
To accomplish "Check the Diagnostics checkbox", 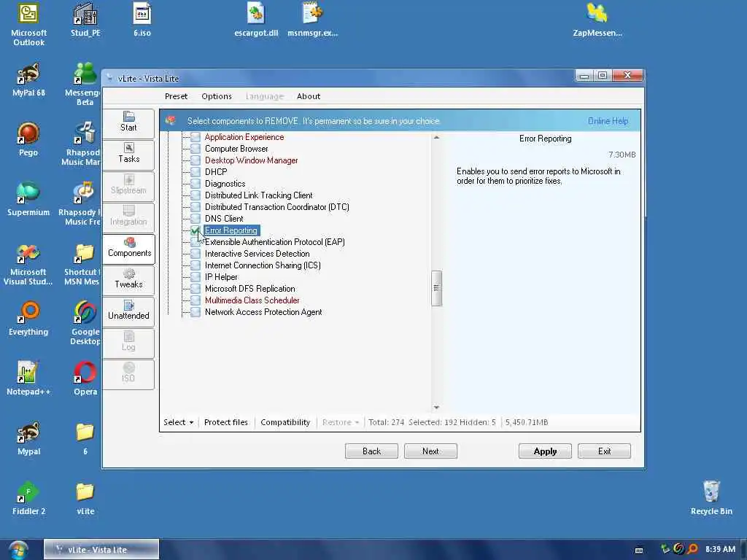I will pyautogui.click(x=196, y=184).
